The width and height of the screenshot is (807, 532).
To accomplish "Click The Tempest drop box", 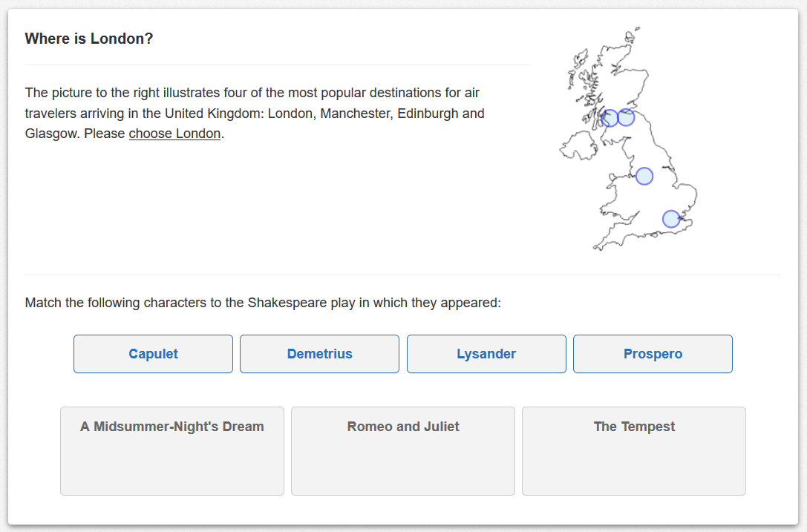I will 634,451.
